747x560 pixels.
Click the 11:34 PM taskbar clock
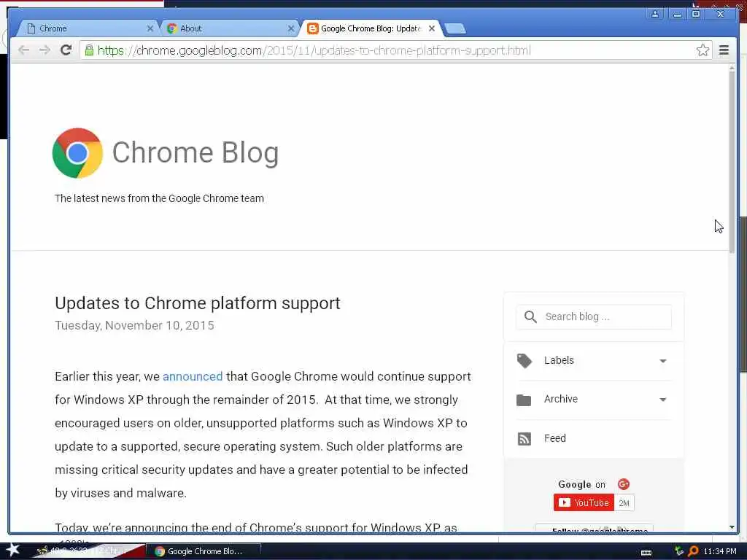[x=720, y=551]
